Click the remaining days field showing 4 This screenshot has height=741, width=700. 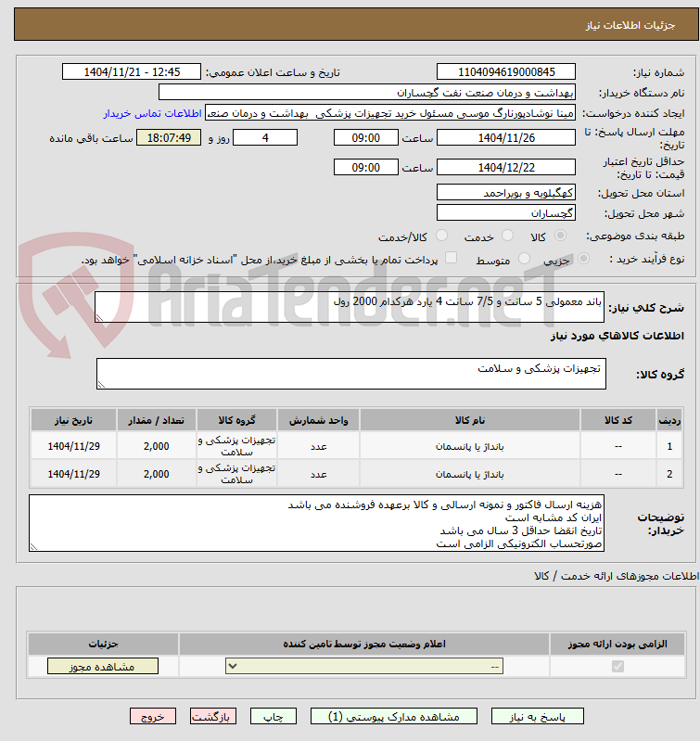(265, 137)
